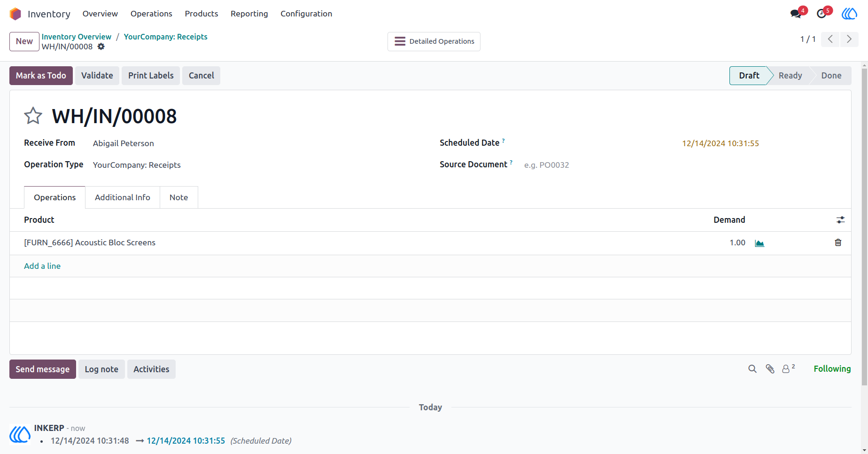
Task: Sort by the Demand column header
Action: 729,219
